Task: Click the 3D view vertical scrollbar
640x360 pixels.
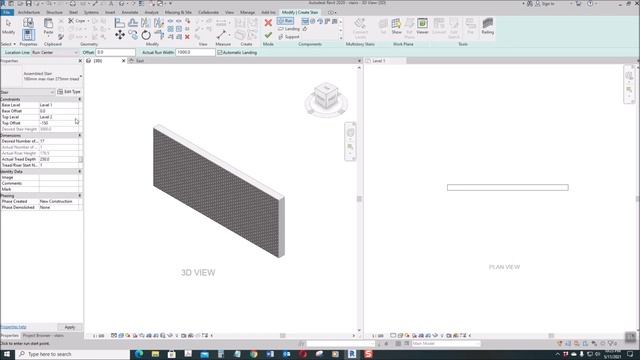Action: (359, 199)
